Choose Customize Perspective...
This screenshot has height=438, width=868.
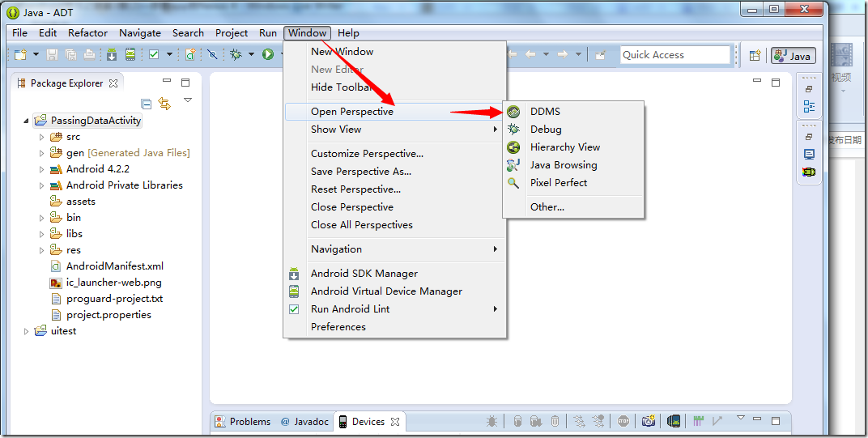pos(394,153)
